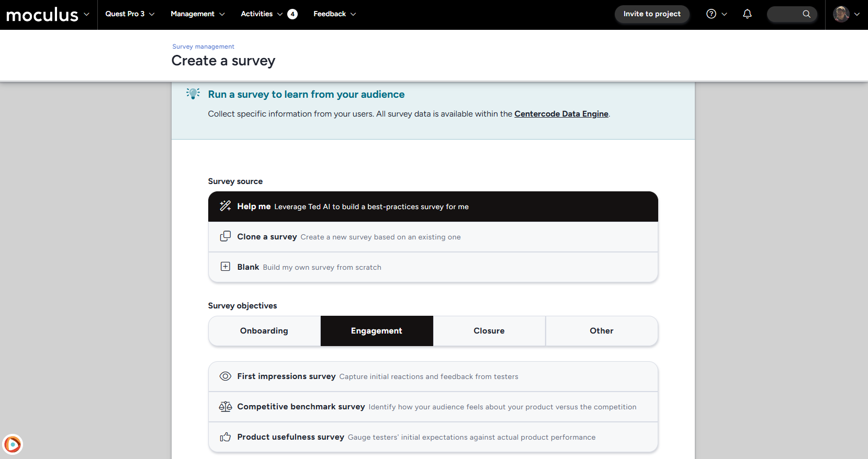
Task: Click the notifications bell icon
Action: [747, 14]
